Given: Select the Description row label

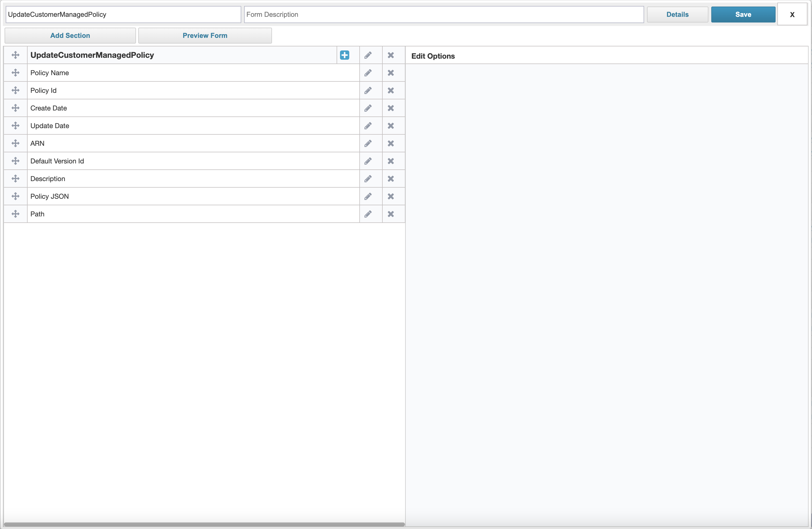Looking at the screenshot, I should (48, 179).
